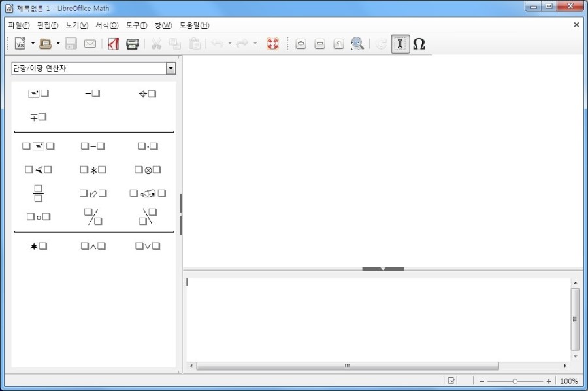Open the 창(W) menu
This screenshot has width=588, height=391.
click(x=163, y=25)
